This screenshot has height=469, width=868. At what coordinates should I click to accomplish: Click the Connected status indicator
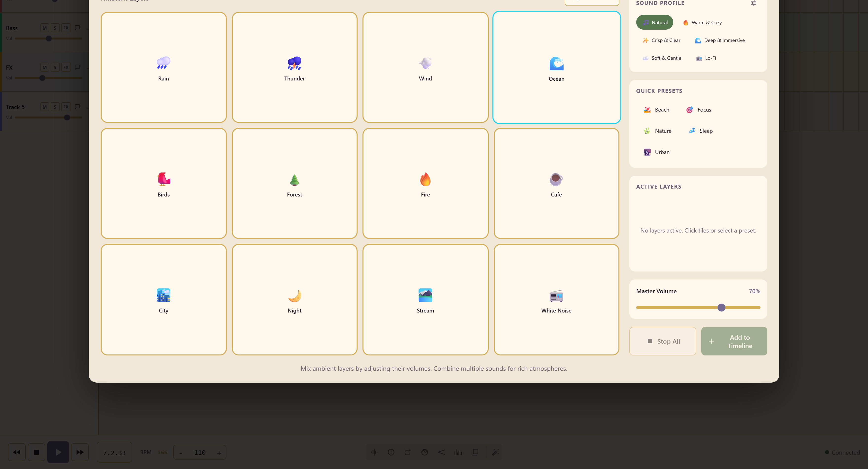click(842, 452)
